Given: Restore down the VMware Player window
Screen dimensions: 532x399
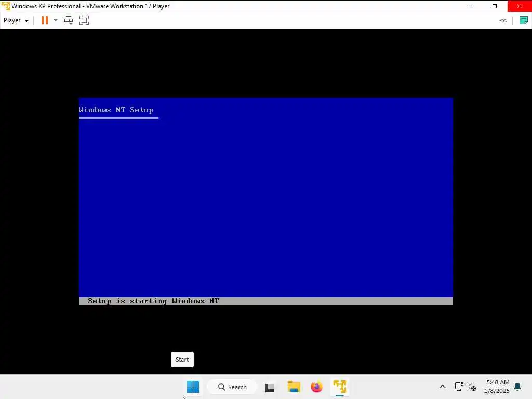Looking at the screenshot, I should pyautogui.click(x=495, y=6).
